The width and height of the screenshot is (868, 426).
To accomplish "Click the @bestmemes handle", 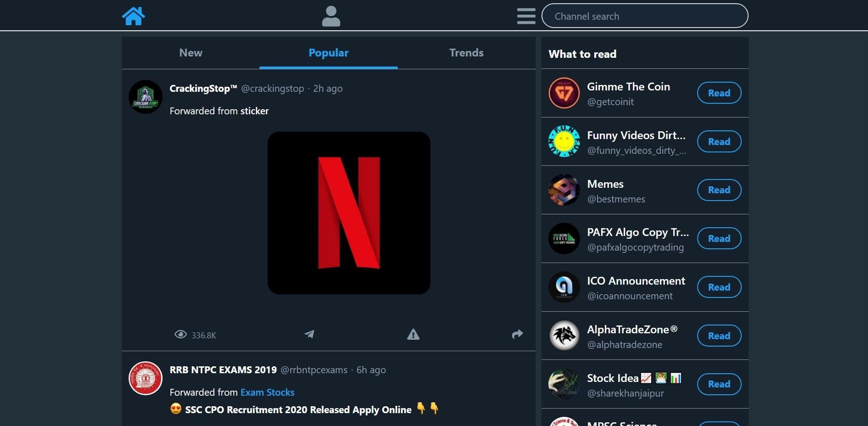I will click(616, 199).
